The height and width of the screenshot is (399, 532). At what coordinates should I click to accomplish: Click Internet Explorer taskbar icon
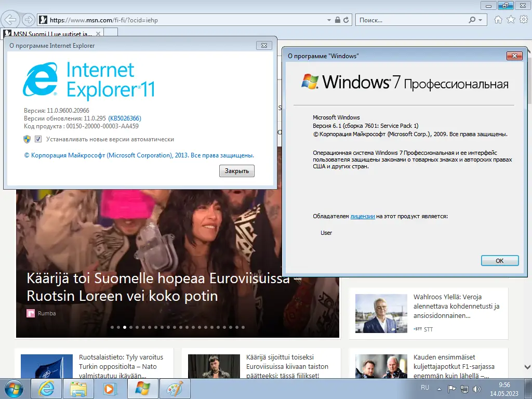(x=46, y=389)
